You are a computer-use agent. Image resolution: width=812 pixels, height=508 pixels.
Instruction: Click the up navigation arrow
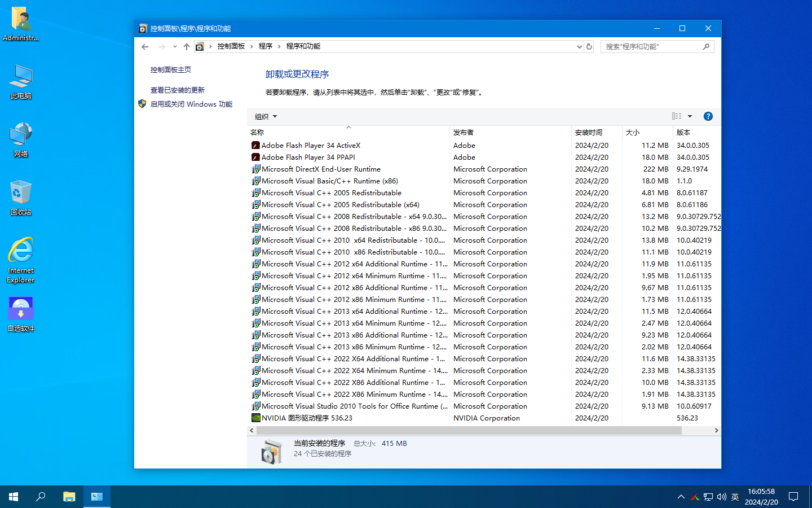pyautogui.click(x=186, y=46)
